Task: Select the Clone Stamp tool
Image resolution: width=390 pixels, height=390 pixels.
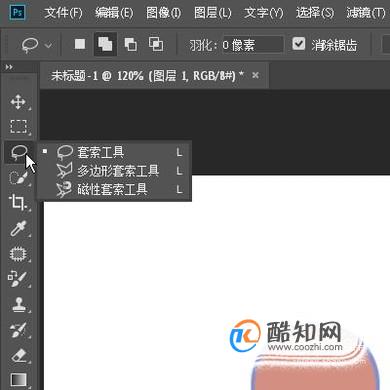Action: [19, 304]
